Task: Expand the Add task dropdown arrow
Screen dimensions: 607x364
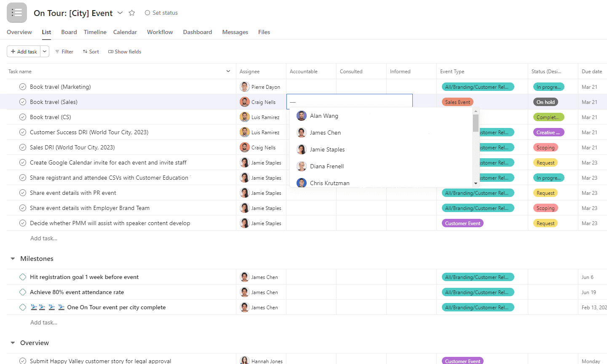Action: (45, 52)
